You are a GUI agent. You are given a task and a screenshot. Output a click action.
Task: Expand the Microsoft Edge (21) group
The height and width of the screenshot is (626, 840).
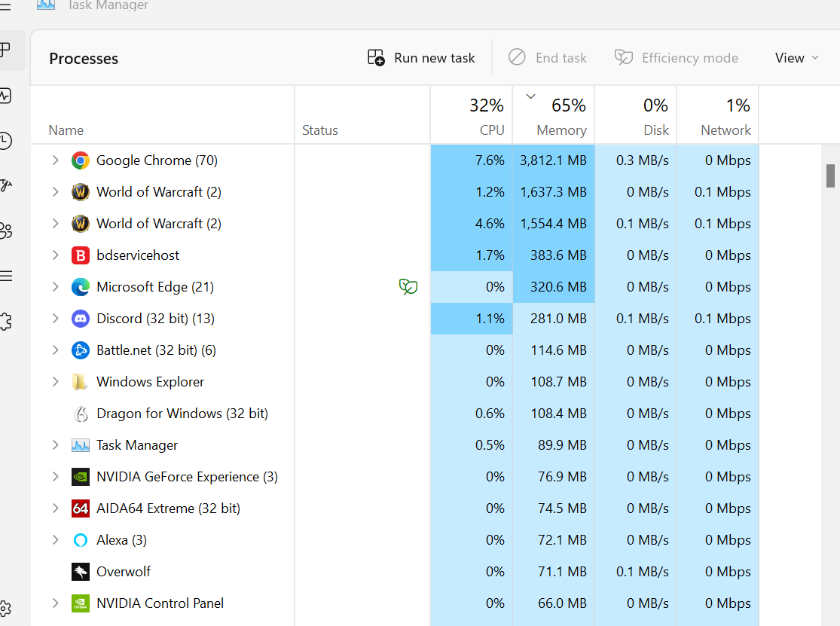[55, 286]
